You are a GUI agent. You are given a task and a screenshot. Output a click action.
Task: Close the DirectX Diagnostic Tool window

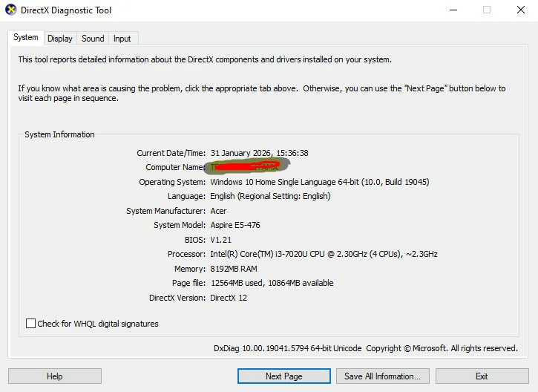point(521,10)
